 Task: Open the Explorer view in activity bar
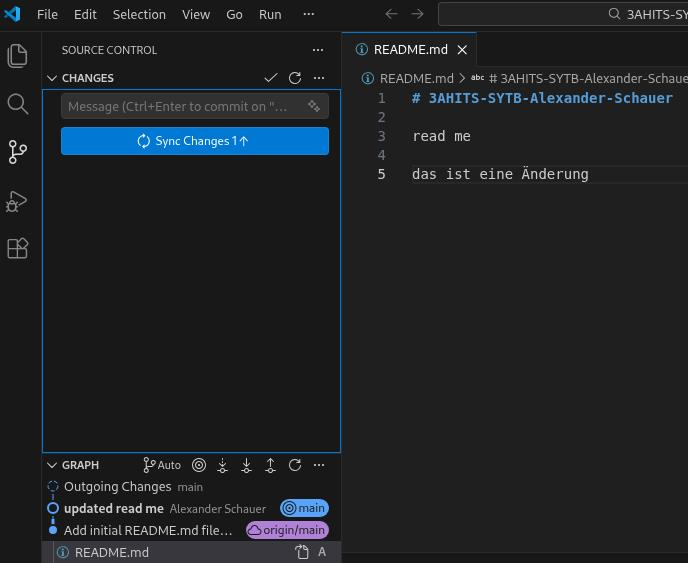(x=17, y=56)
